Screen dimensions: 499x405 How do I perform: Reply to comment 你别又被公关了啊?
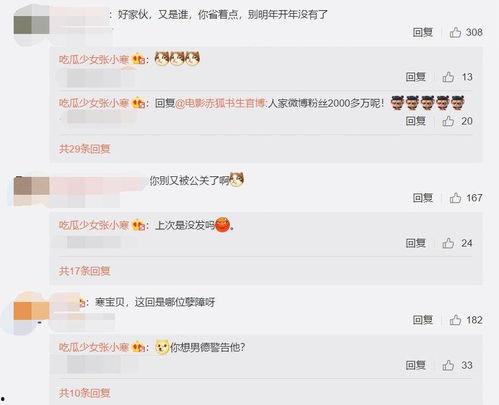tap(423, 198)
